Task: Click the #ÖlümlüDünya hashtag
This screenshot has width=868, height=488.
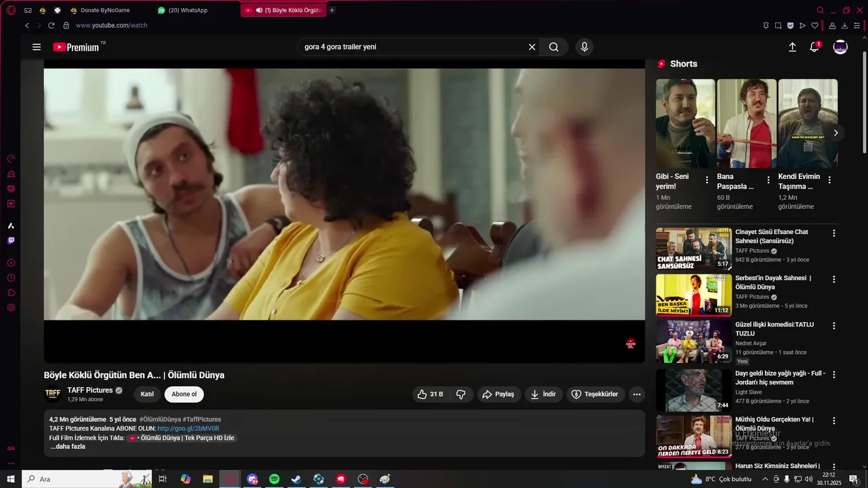Action: point(160,419)
